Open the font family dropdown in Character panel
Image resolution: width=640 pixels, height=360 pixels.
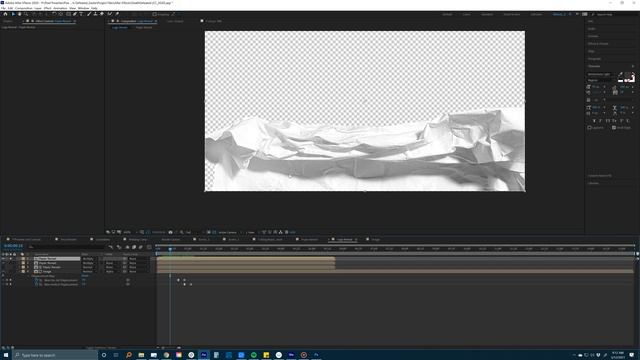click(601, 74)
